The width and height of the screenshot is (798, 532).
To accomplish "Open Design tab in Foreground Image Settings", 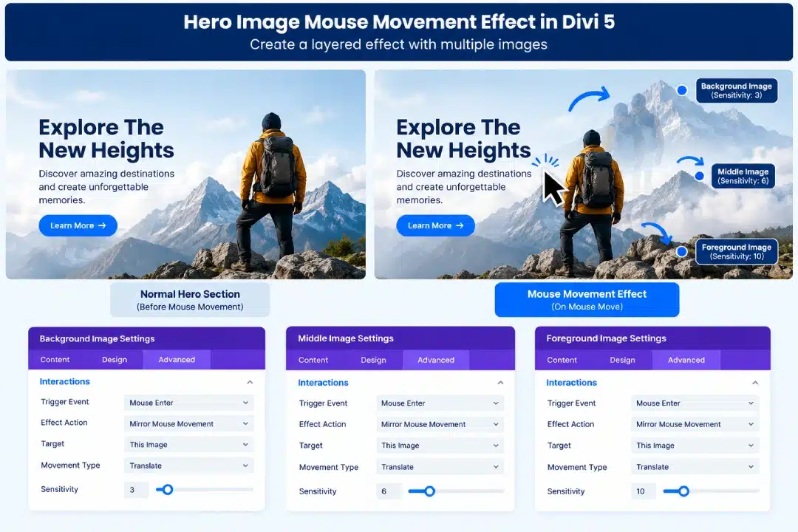I will [x=622, y=360].
